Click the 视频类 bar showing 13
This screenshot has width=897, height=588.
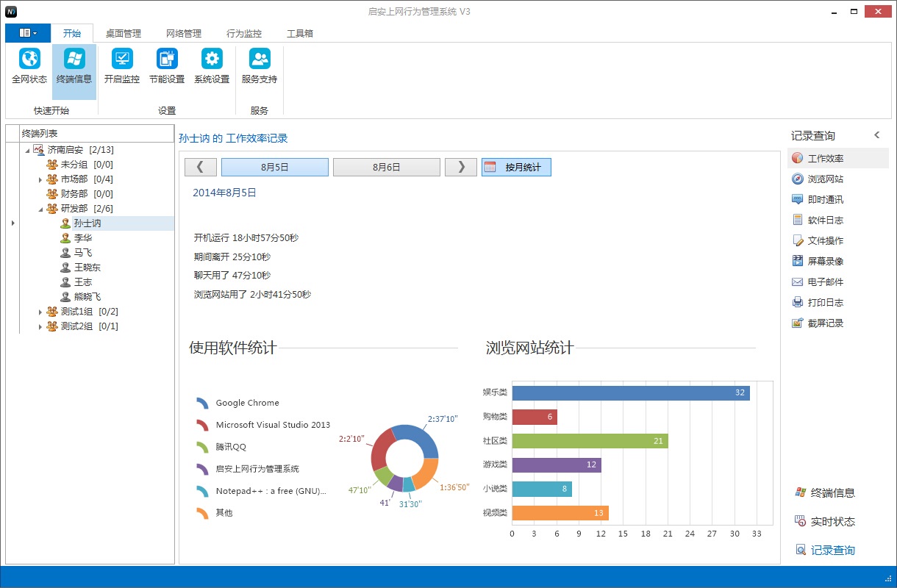pos(560,513)
